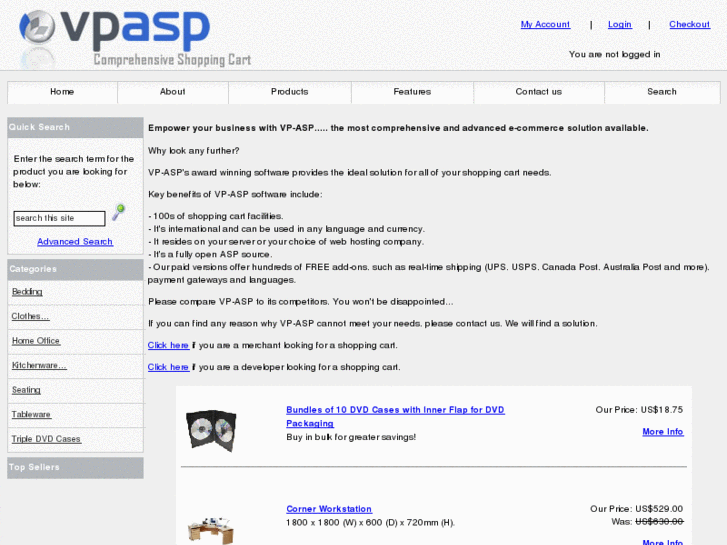Screen dimensions: 727x545
Task: Click 'Buy in bulk for greater savings!' text
Action: tap(351, 437)
